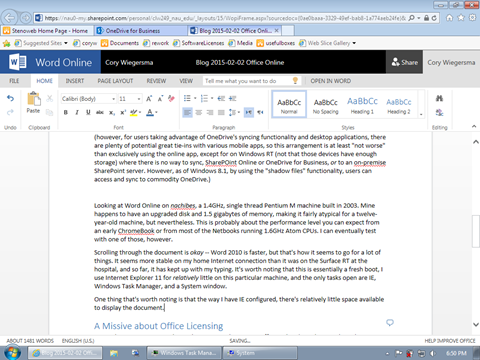Toggle Bold formatting
480x360 pixels.
click(66, 112)
